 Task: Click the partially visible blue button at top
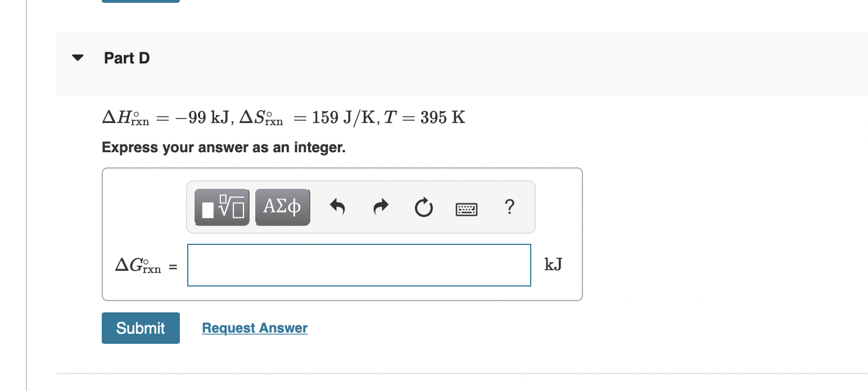coord(140,2)
